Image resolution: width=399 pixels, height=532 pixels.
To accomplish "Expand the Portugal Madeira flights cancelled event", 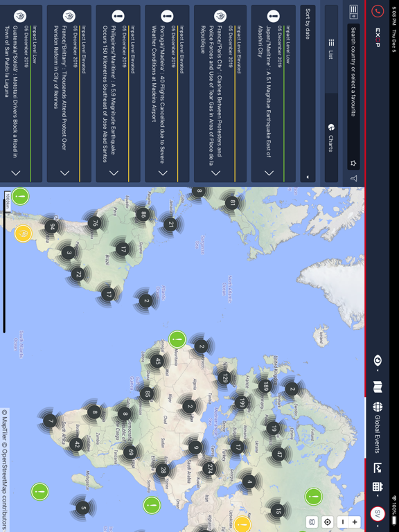I will tap(163, 173).
